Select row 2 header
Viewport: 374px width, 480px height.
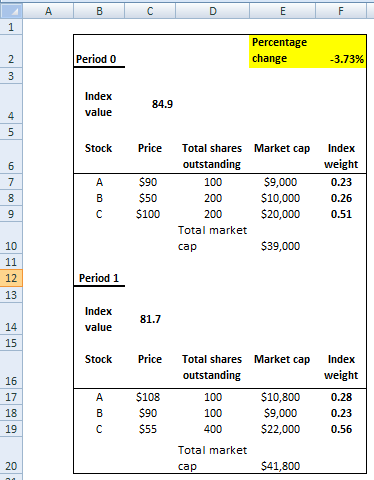(x=11, y=51)
